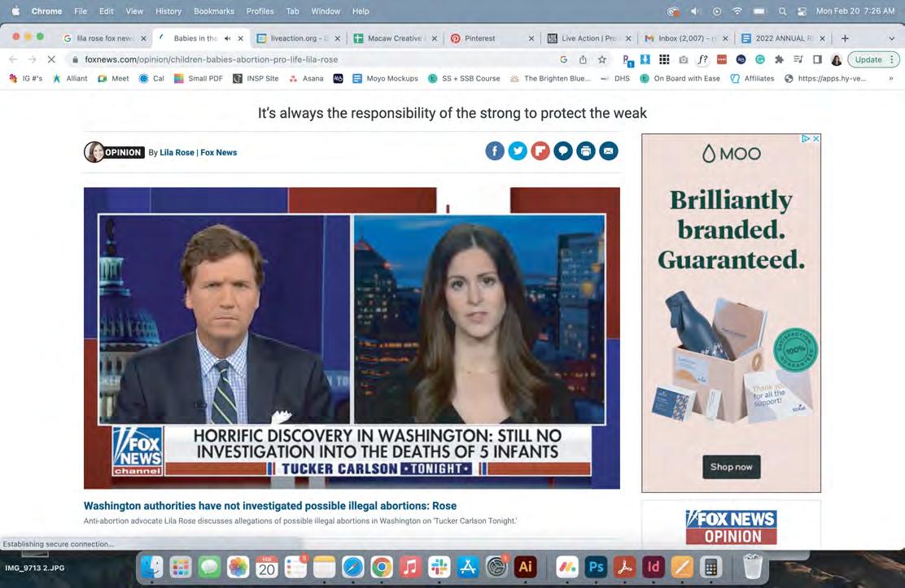
Task: Open the media control playlist icon
Action: [x=798, y=59]
